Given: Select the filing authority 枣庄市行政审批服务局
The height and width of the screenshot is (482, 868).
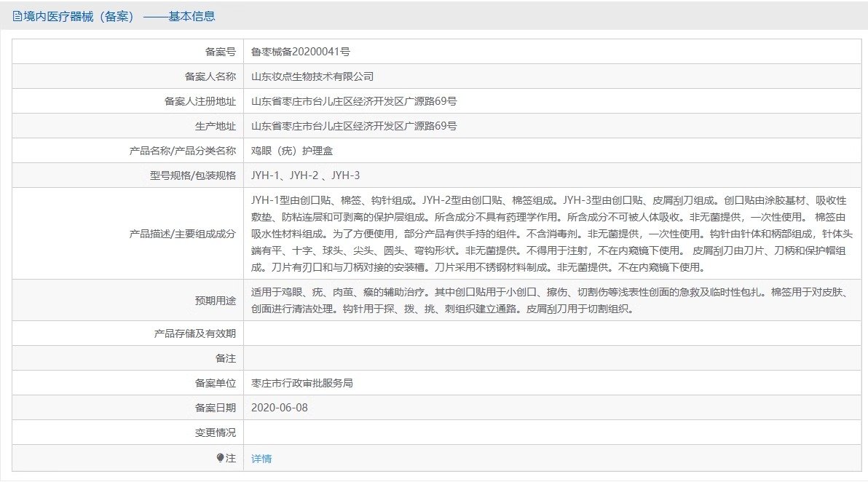Looking at the screenshot, I should click(x=301, y=384).
